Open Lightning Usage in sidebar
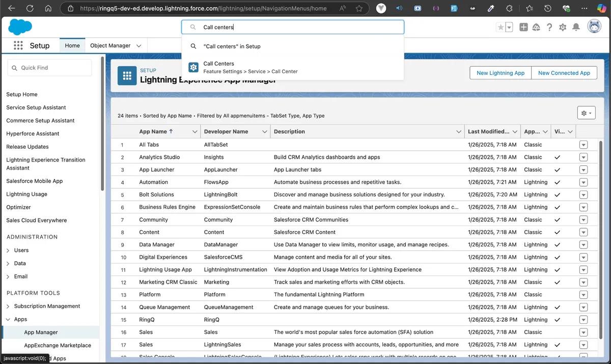611x364 pixels. [x=26, y=194]
